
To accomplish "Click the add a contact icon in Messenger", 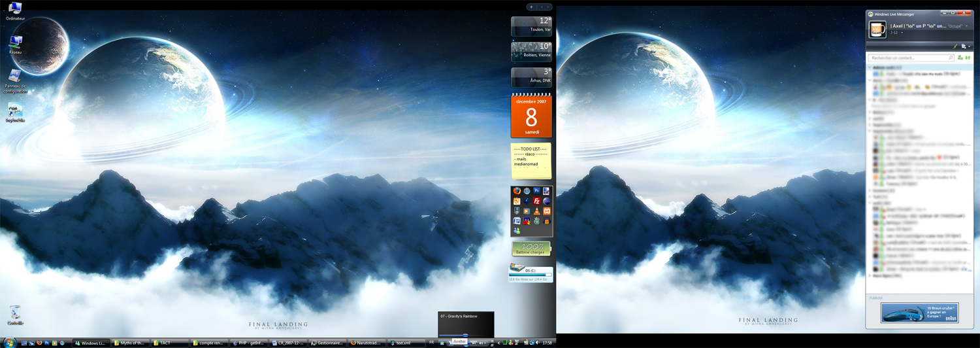I will (x=960, y=58).
